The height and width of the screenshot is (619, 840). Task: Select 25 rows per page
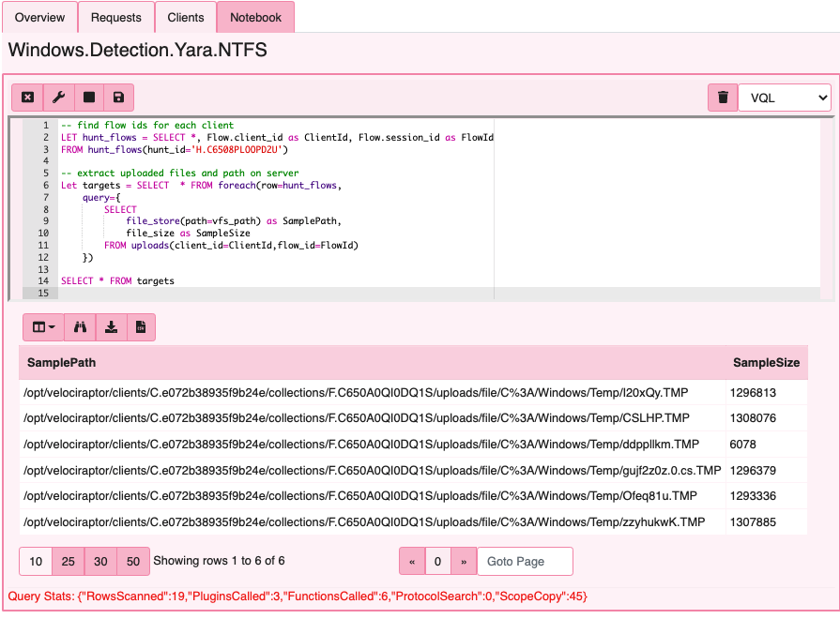[68, 561]
